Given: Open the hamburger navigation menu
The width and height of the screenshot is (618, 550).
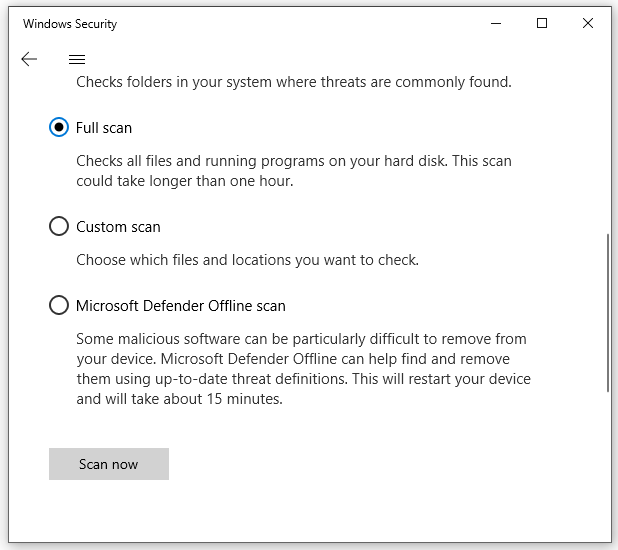Looking at the screenshot, I should (x=77, y=60).
